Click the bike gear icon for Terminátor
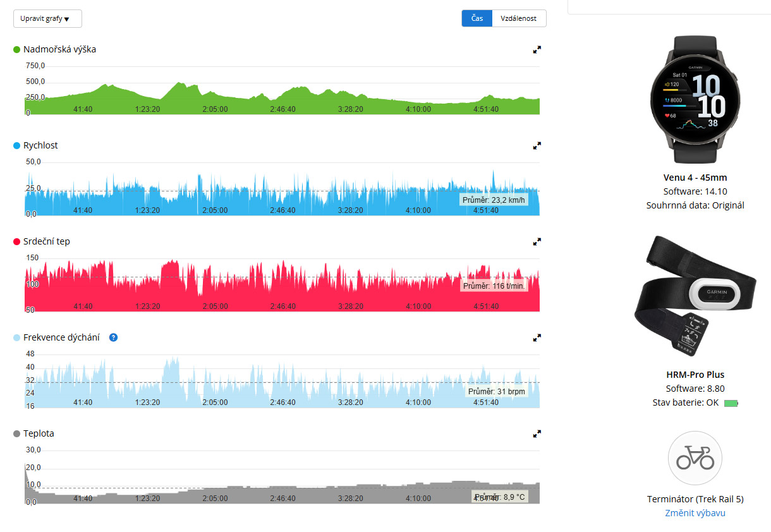Viewport: 771px width, 532px height. (695, 457)
